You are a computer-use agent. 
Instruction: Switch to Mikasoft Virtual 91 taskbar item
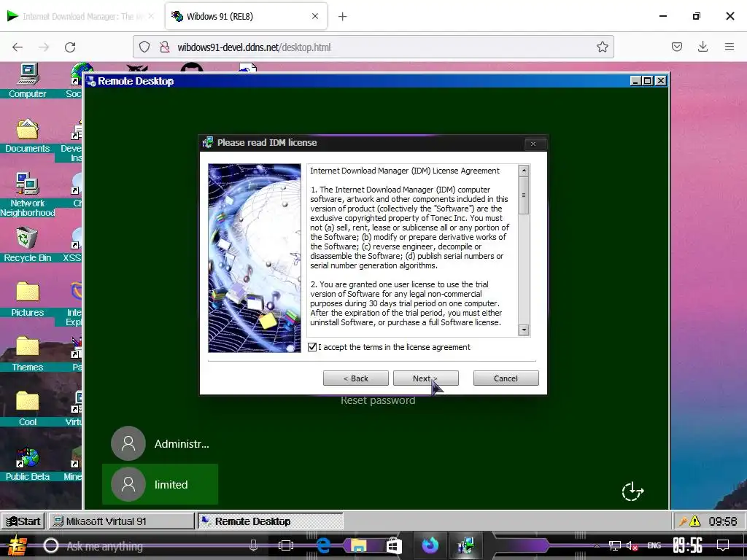pyautogui.click(x=121, y=521)
